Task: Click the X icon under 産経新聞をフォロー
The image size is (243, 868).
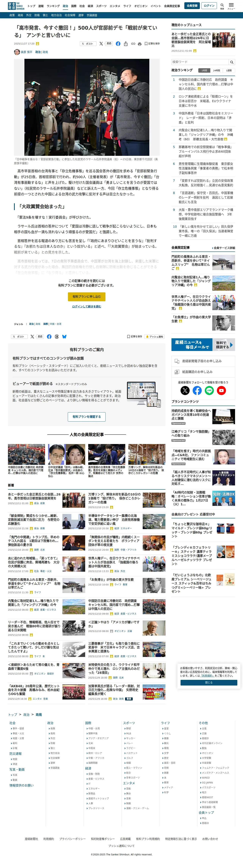Action: [185, 390]
